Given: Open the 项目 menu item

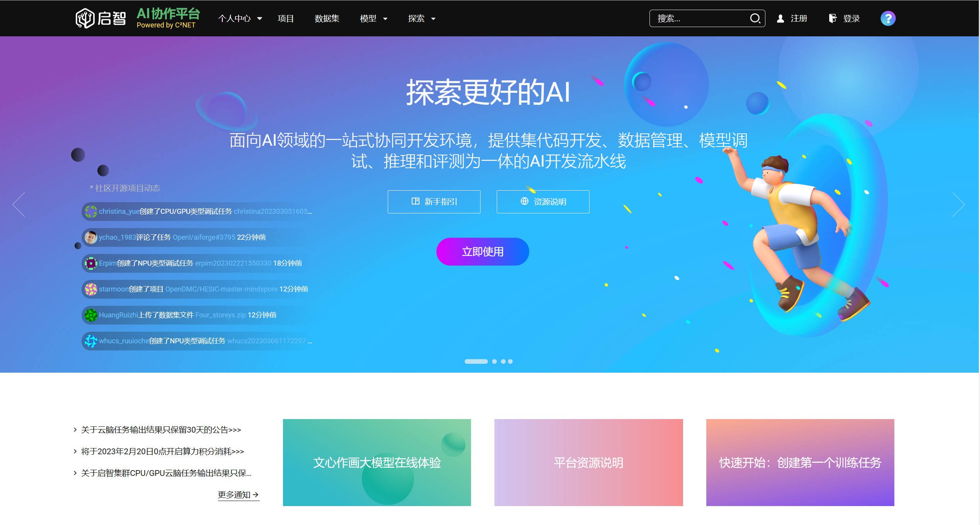Looking at the screenshot, I should click(286, 19).
